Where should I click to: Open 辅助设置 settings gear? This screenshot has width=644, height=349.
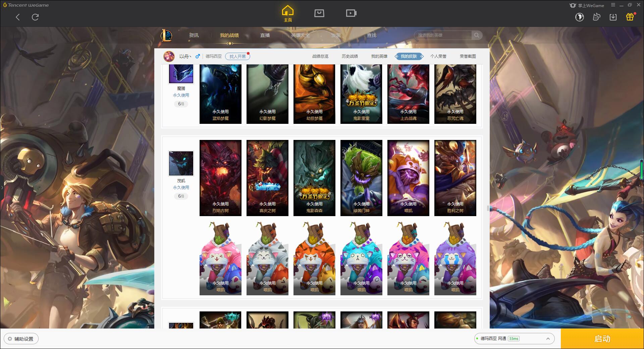[x=10, y=339]
